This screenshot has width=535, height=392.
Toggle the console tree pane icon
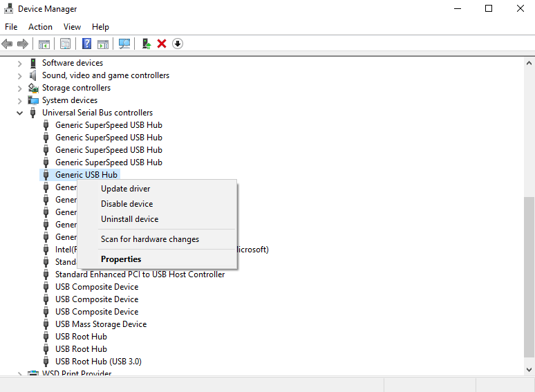[x=44, y=44]
